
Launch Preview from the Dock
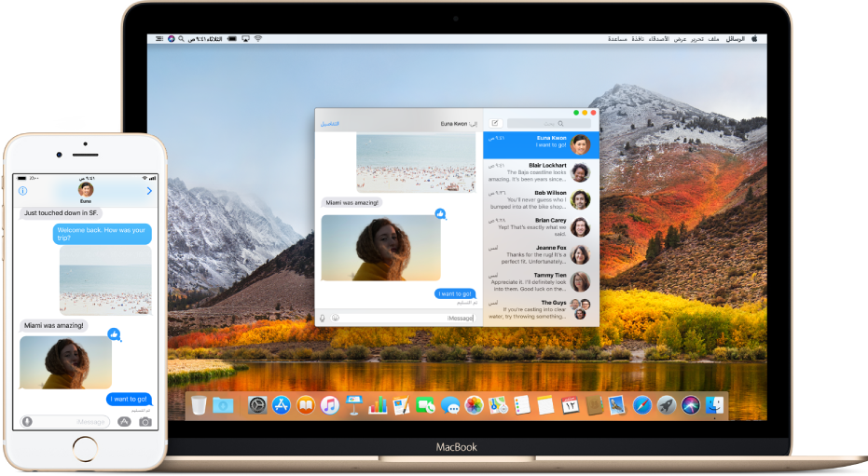click(x=617, y=406)
